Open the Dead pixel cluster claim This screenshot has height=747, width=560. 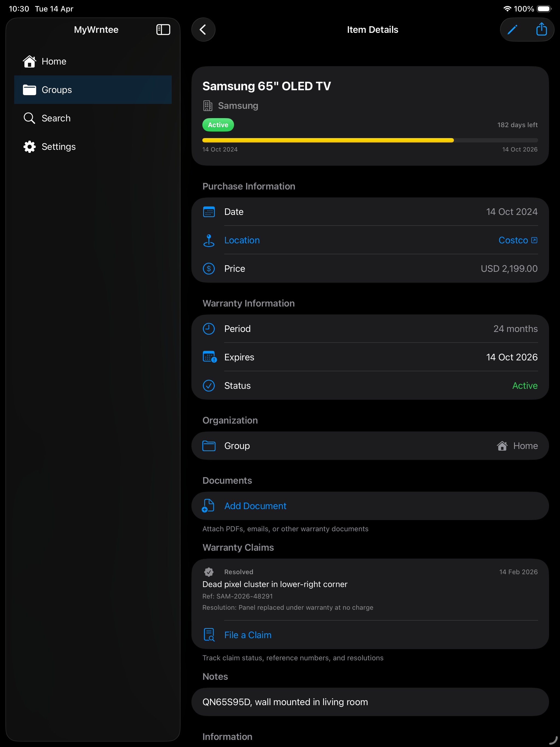[x=370, y=590]
